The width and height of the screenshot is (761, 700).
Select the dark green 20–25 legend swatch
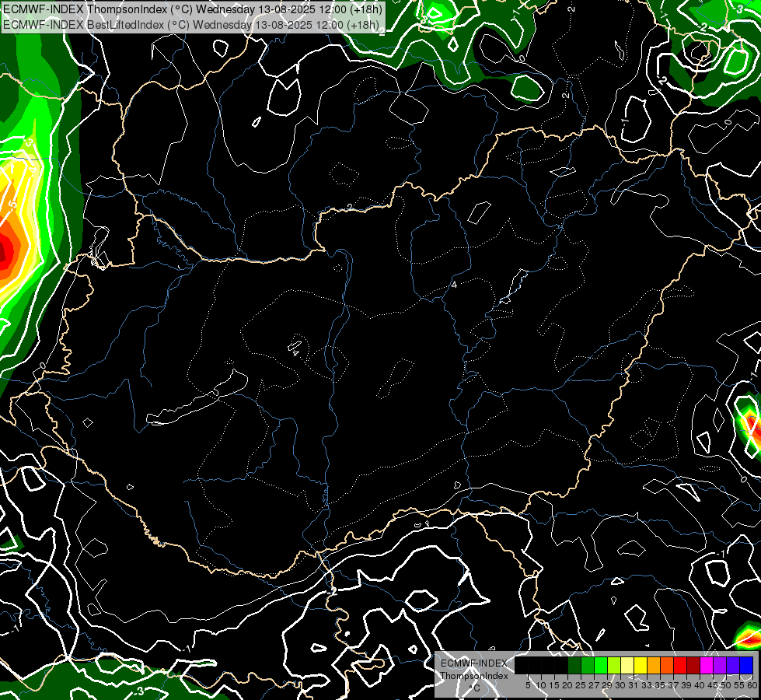pyautogui.click(x=574, y=665)
